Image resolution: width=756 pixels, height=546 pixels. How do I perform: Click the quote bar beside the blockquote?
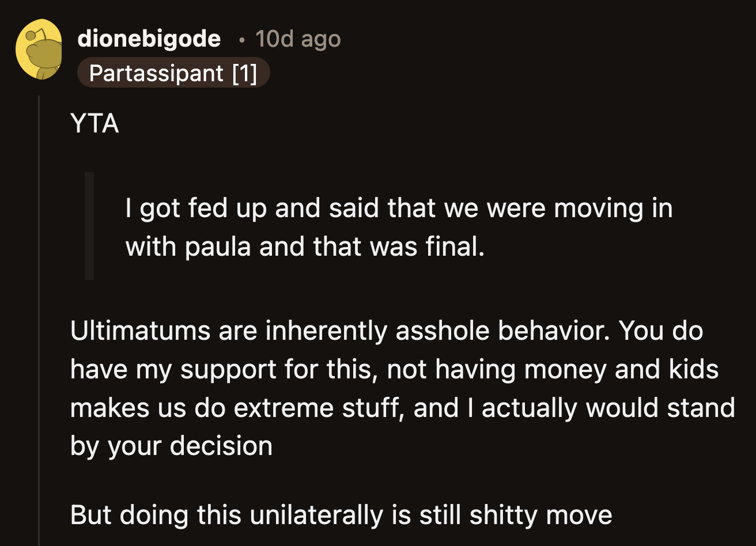click(89, 225)
